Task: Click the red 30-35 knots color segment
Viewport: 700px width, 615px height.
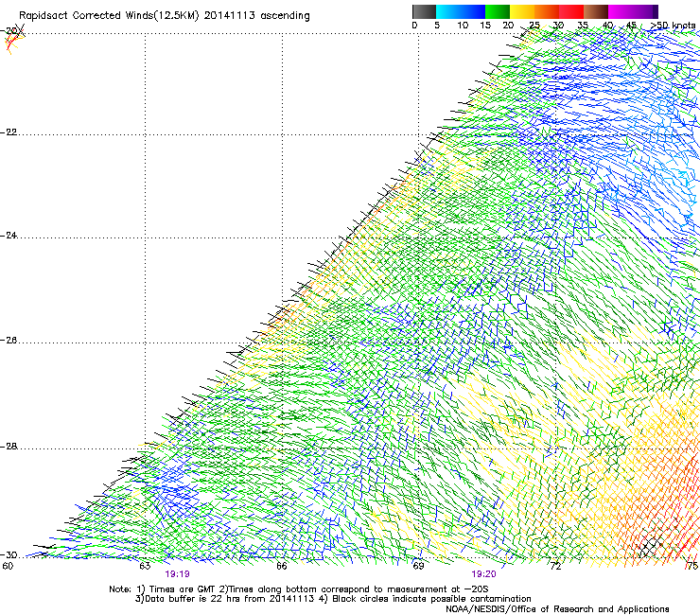Action: coord(571,11)
